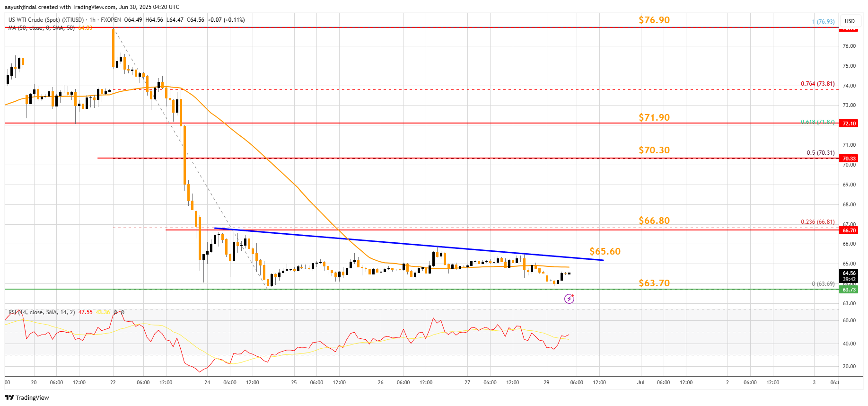Click the O64.49 open value in header
The image size is (868, 406).
[133, 20]
